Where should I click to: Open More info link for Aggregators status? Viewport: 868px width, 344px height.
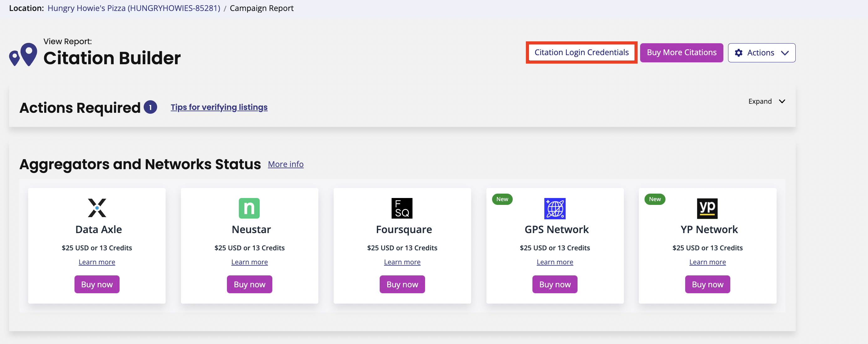click(x=286, y=164)
